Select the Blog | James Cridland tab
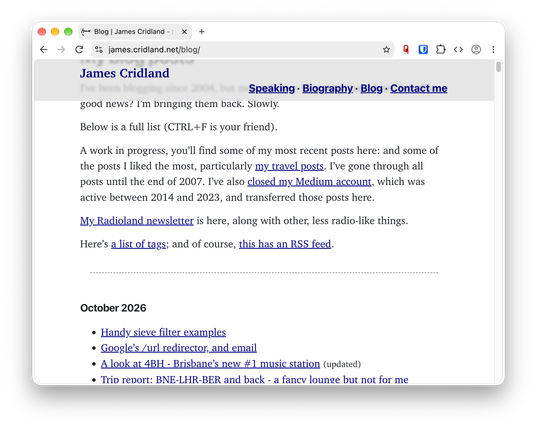The width and height of the screenshot is (537, 428). click(135, 32)
